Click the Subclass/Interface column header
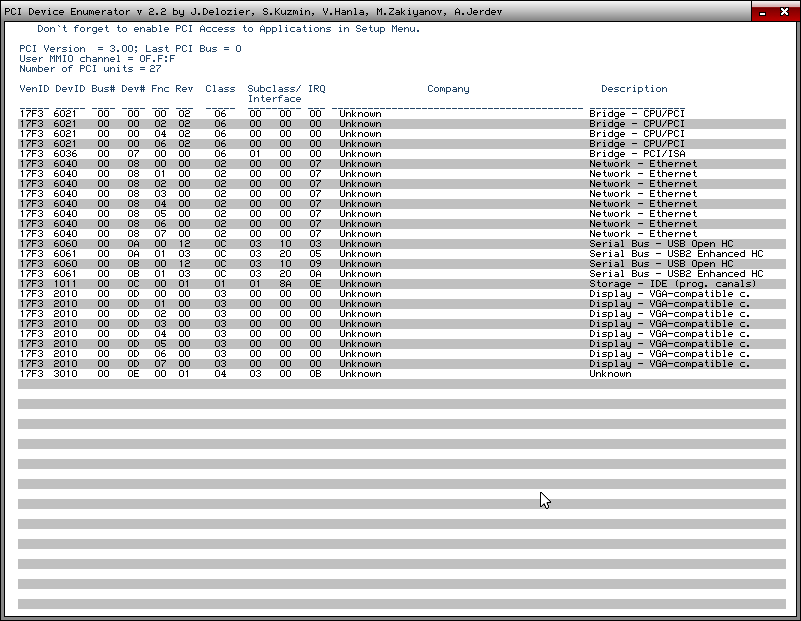The image size is (801, 621). point(274,94)
